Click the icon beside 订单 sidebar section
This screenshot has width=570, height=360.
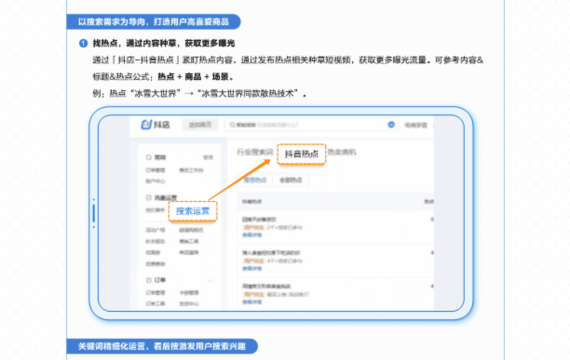click(149, 280)
